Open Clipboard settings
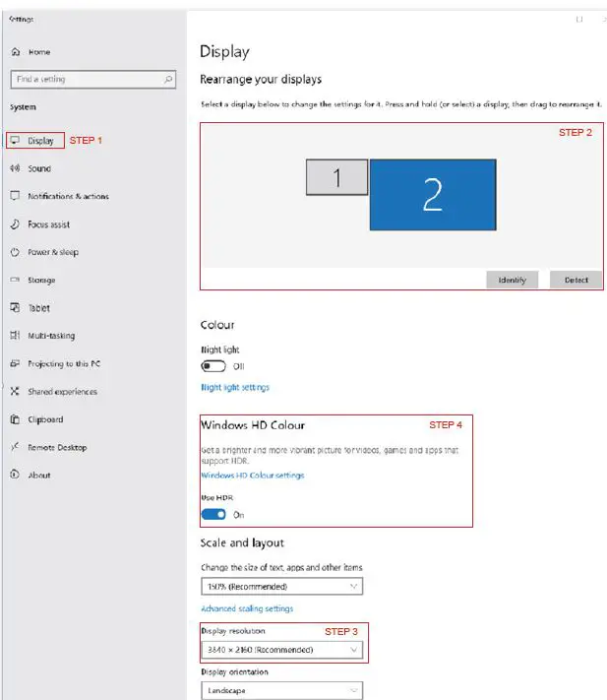The height and width of the screenshot is (700, 607). [x=45, y=419]
